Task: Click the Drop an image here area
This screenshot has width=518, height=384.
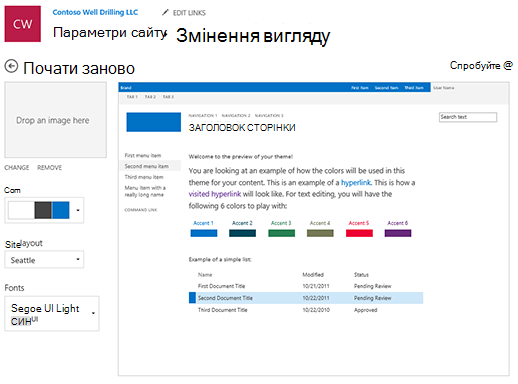Action: click(x=55, y=120)
